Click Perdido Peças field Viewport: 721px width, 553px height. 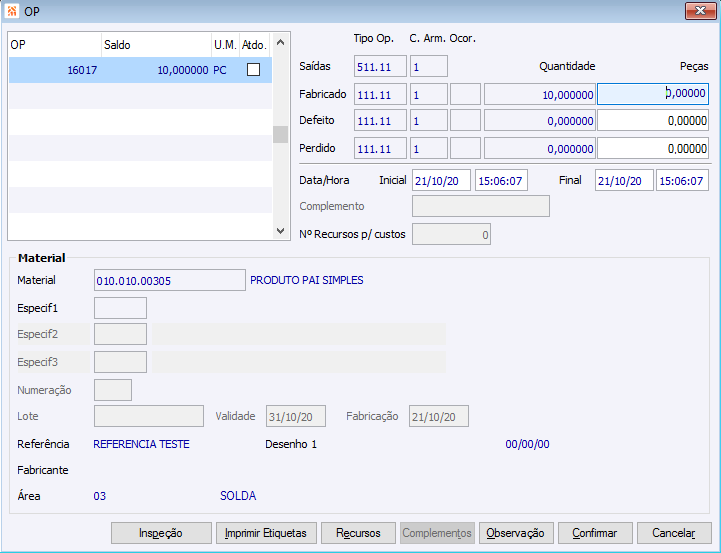[653, 148]
